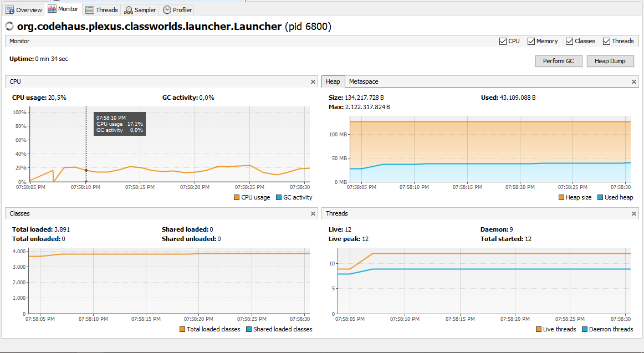Switch to the Metaspace tab
The width and height of the screenshot is (644, 353).
[x=364, y=81]
